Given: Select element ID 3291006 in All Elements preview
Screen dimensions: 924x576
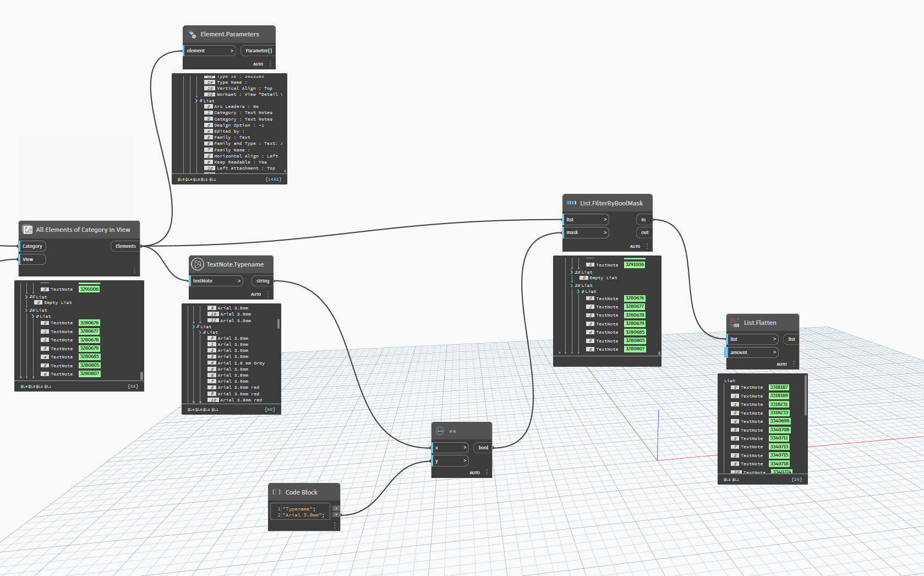Looking at the screenshot, I should click(x=89, y=289).
